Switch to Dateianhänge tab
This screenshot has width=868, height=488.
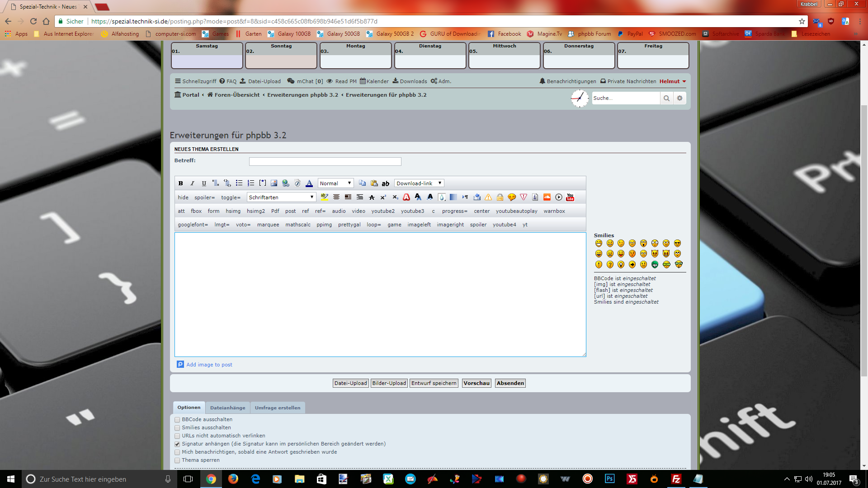coord(227,408)
